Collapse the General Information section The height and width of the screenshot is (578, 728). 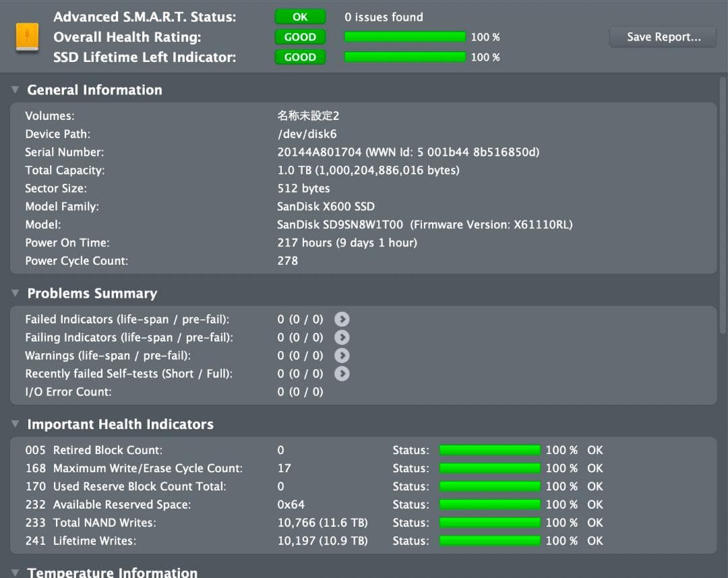[x=15, y=90]
